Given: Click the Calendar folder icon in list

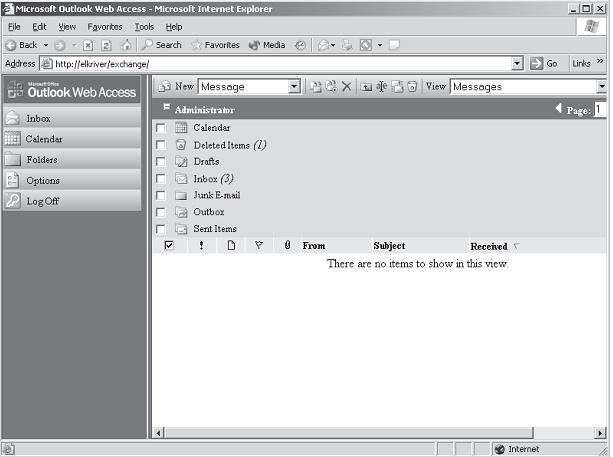Looking at the screenshot, I should point(181,127).
